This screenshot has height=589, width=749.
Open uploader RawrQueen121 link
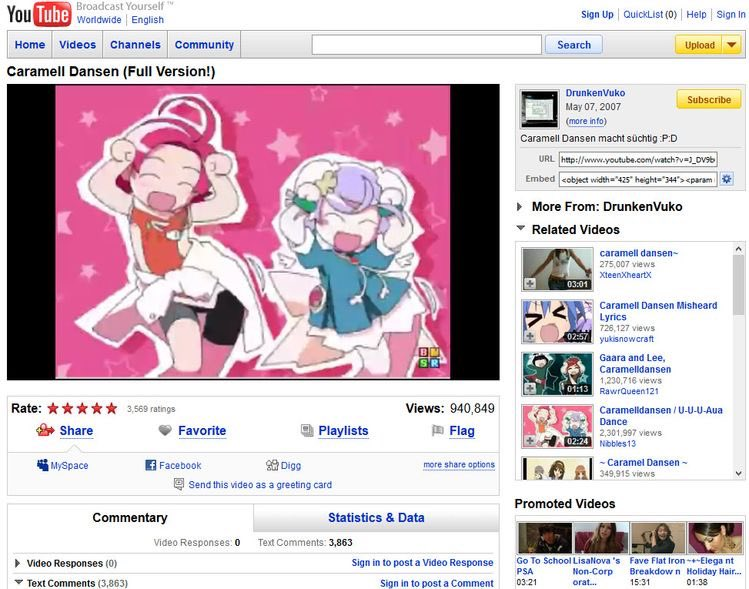coord(629,391)
